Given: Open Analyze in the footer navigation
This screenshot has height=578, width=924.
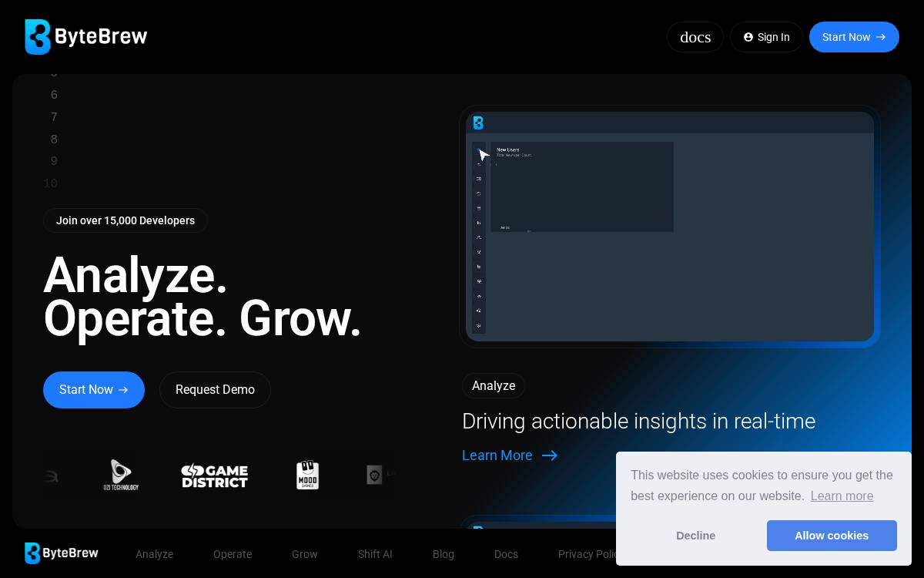Looking at the screenshot, I should (154, 554).
